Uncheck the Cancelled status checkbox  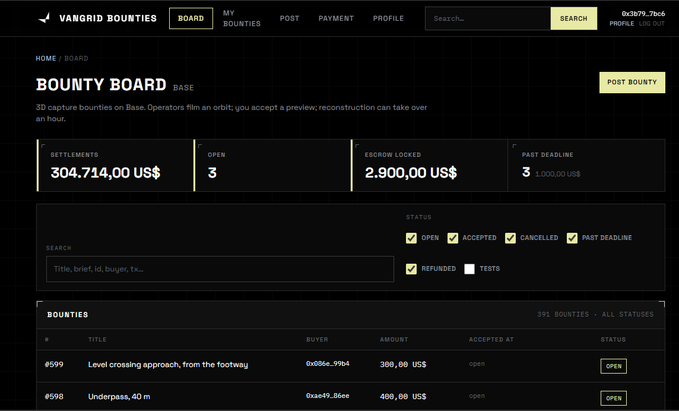(x=510, y=238)
